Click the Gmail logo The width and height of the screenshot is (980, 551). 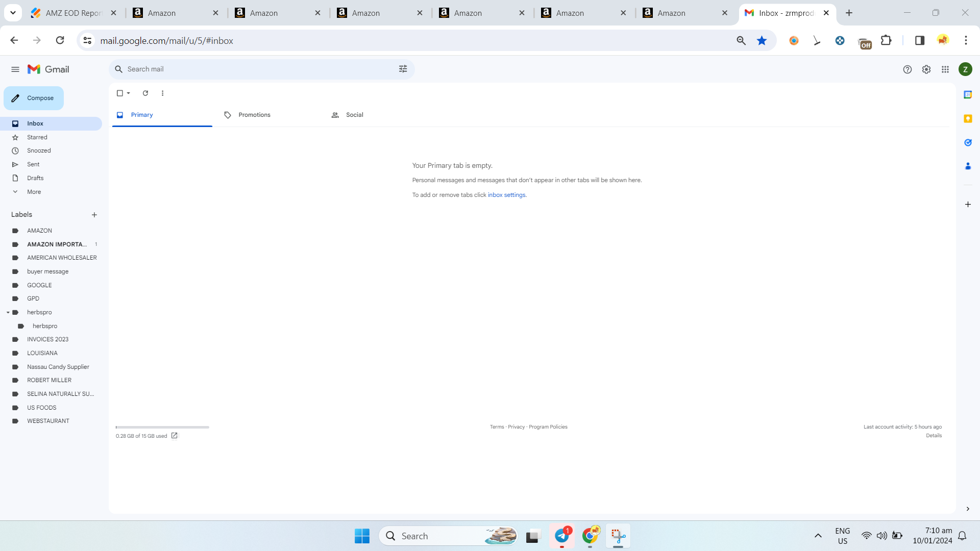point(48,69)
